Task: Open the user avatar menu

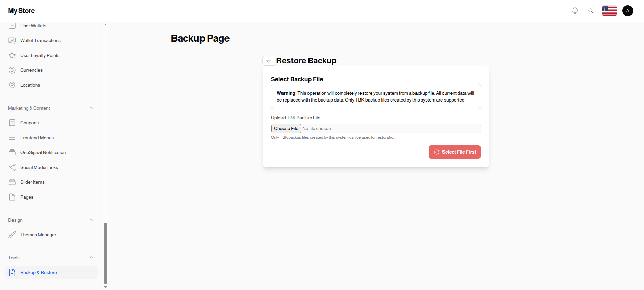Action: pos(628,11)
